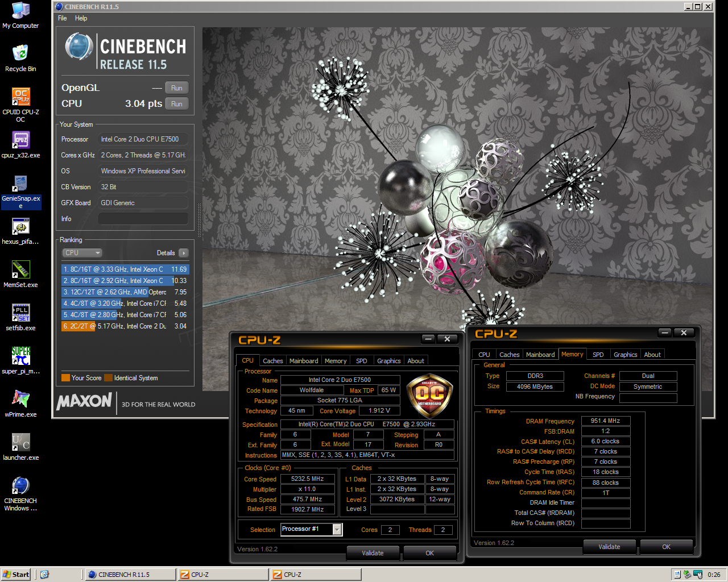Click the taskbar clock showing 0:26

coord(714,575)
